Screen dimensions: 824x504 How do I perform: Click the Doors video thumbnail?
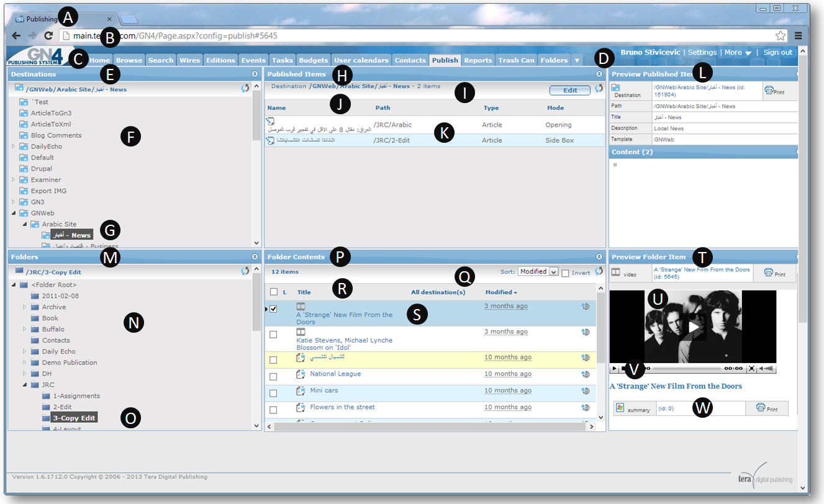point(692,326)
